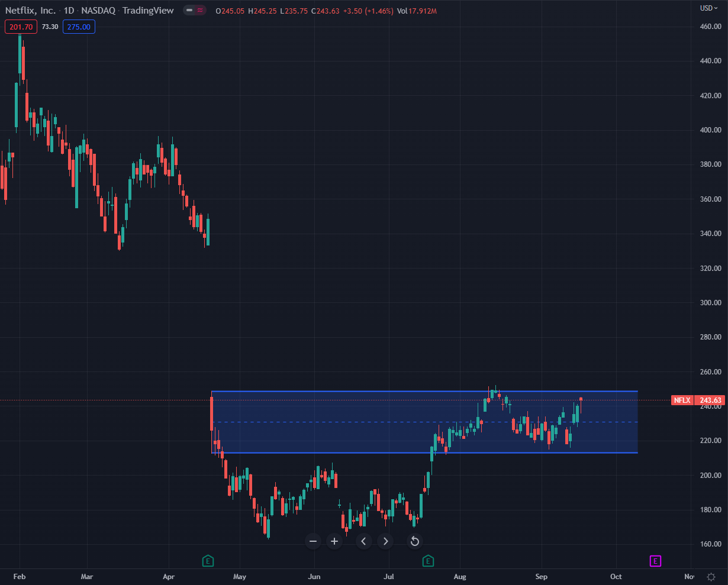This screenshot has width=728, height=585.
Task: Click the zoom in plus button
Action: 334,541
